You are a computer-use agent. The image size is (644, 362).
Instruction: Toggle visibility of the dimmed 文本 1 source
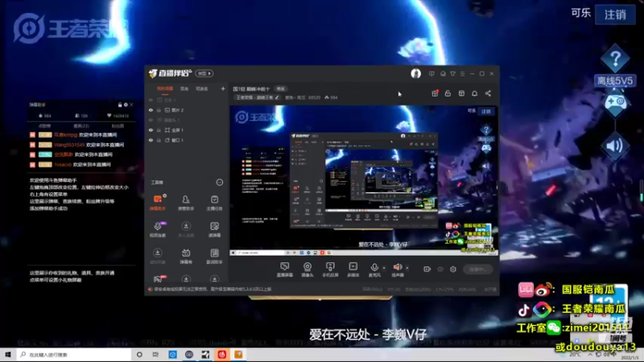(151, 100)
